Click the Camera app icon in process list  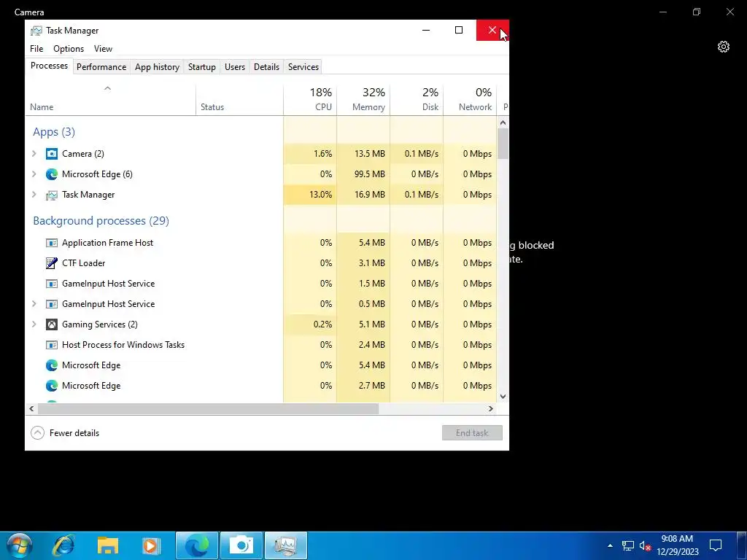pyautogui.click(x=52, y=154)
